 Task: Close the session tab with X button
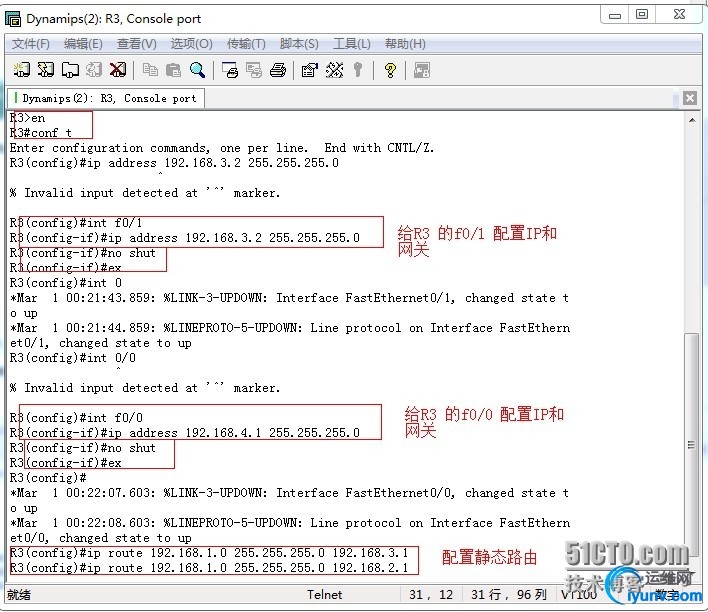pyautogui.click(x=689, y=98)
